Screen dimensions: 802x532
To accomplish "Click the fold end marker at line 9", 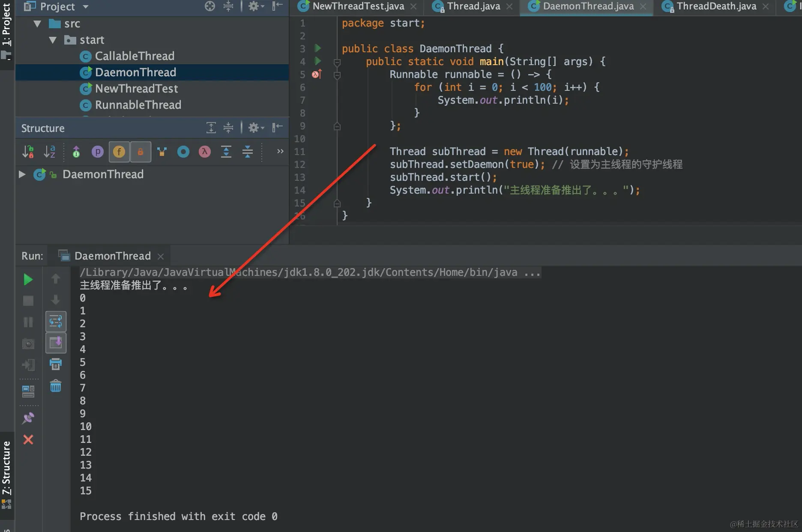I will point(337,126).
